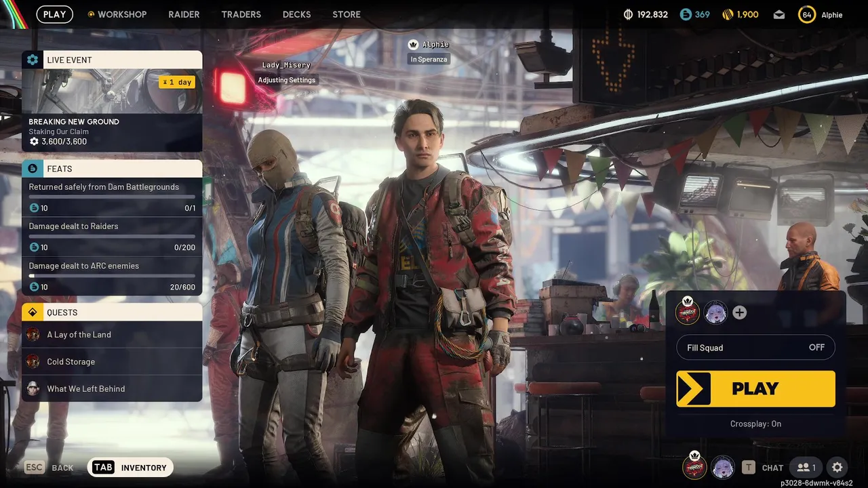Open the Live Event event thumbnail image

click(x=112, y=91)
